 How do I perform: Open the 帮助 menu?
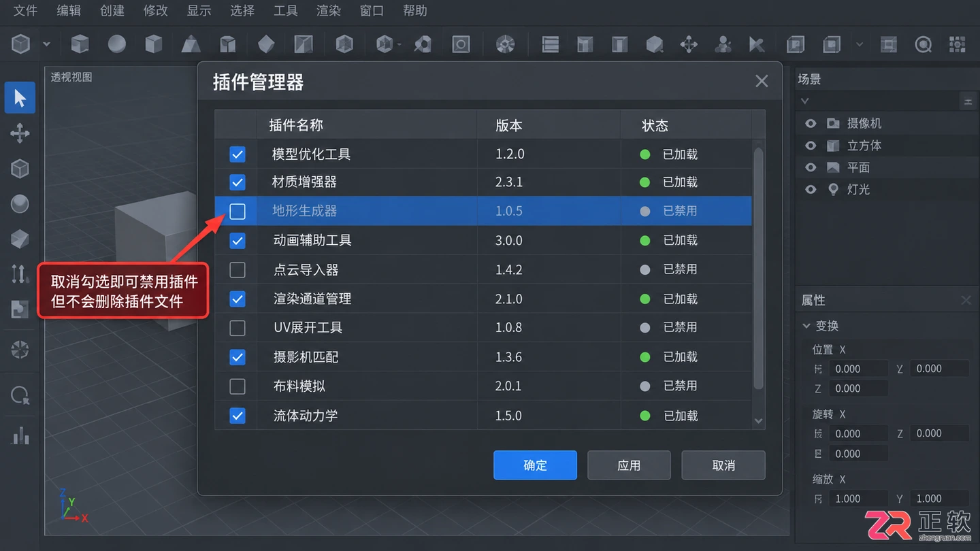415,11
